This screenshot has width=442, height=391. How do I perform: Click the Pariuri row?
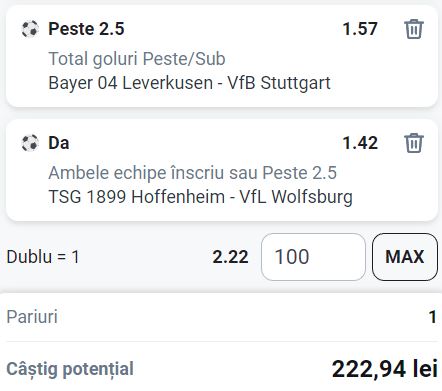click(221, 317)
